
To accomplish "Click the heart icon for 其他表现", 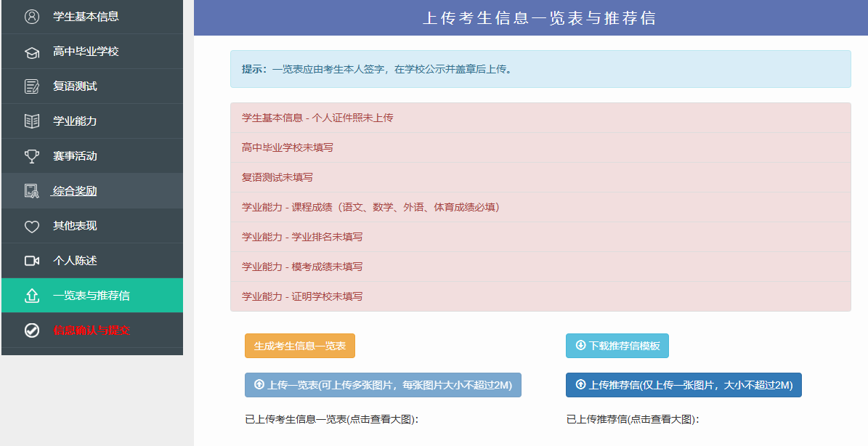I will [32, 226].
